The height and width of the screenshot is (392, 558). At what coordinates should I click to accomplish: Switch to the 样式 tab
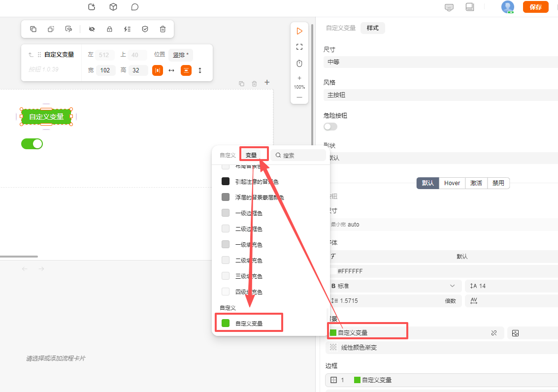(373, 28)
